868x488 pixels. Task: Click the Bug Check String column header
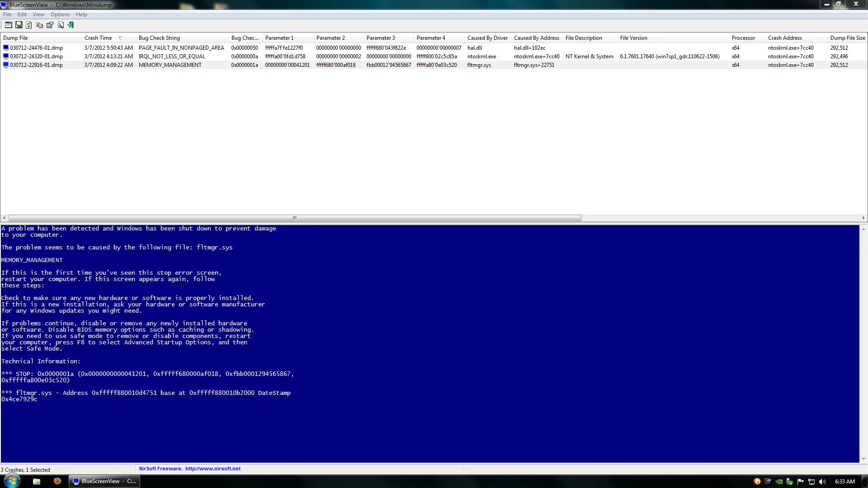click(x=159, y=38)
